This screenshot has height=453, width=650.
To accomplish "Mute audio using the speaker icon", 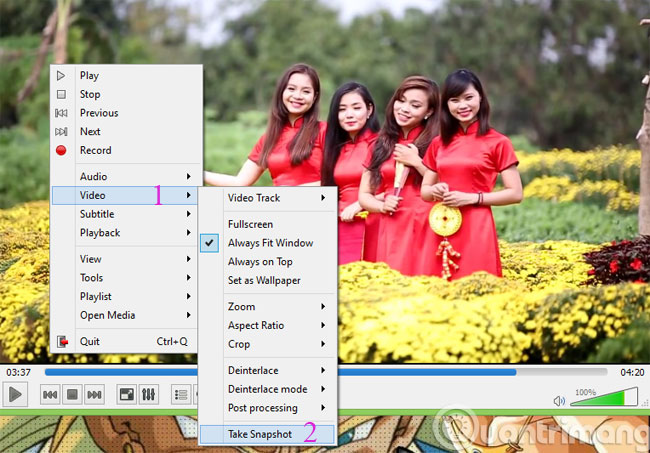I will coord(559,401).
